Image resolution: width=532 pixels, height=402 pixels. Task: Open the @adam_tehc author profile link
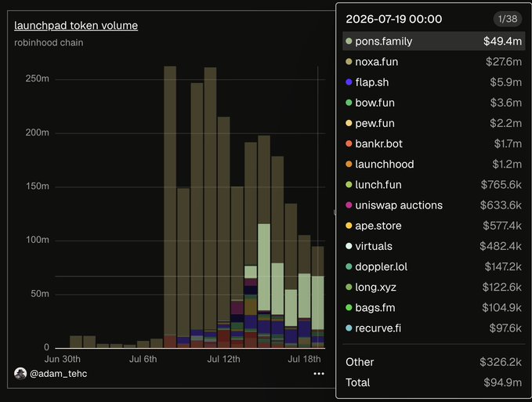pyautogui.click(x=58, y=374)
